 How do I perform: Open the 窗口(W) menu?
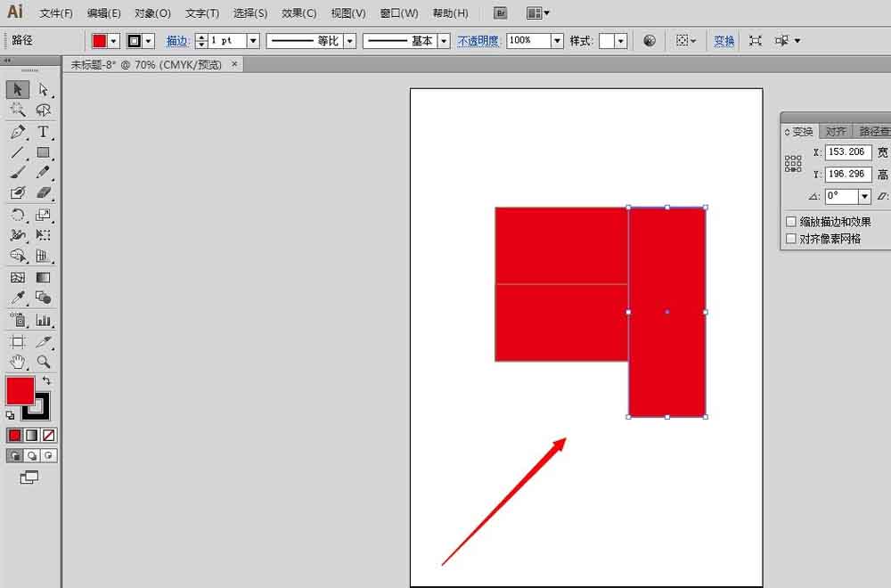tap(399, 13)
